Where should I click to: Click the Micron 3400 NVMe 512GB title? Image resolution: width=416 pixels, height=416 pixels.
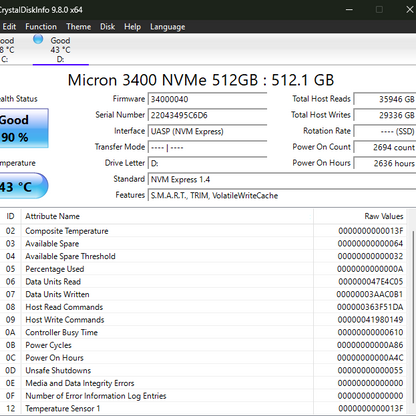[201, 80]
